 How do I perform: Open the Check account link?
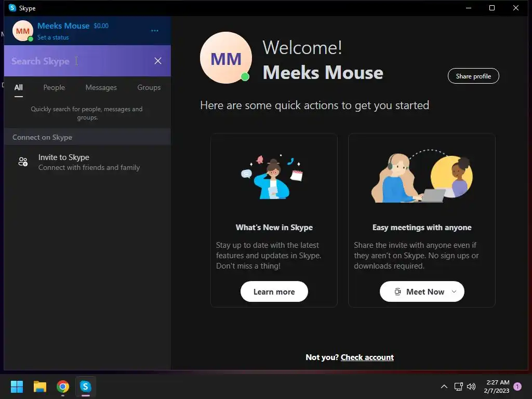click(367, 357)
